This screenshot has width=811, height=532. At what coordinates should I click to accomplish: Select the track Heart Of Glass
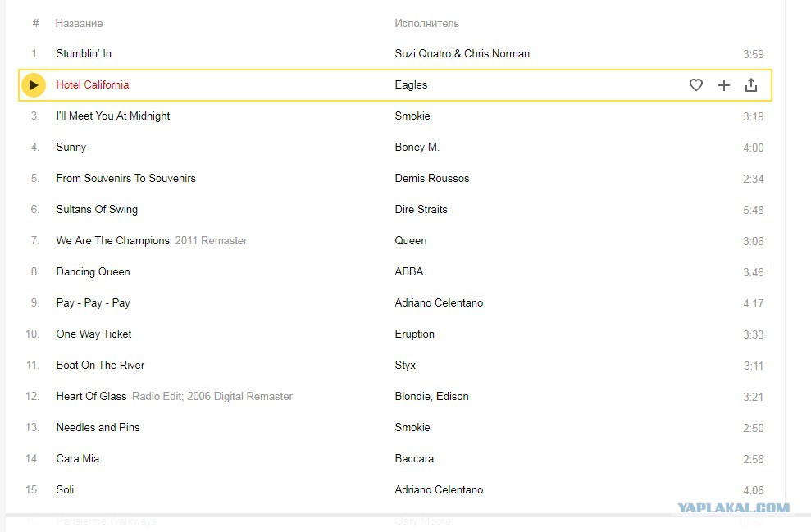pyautogui.click(x=91, y=396)
